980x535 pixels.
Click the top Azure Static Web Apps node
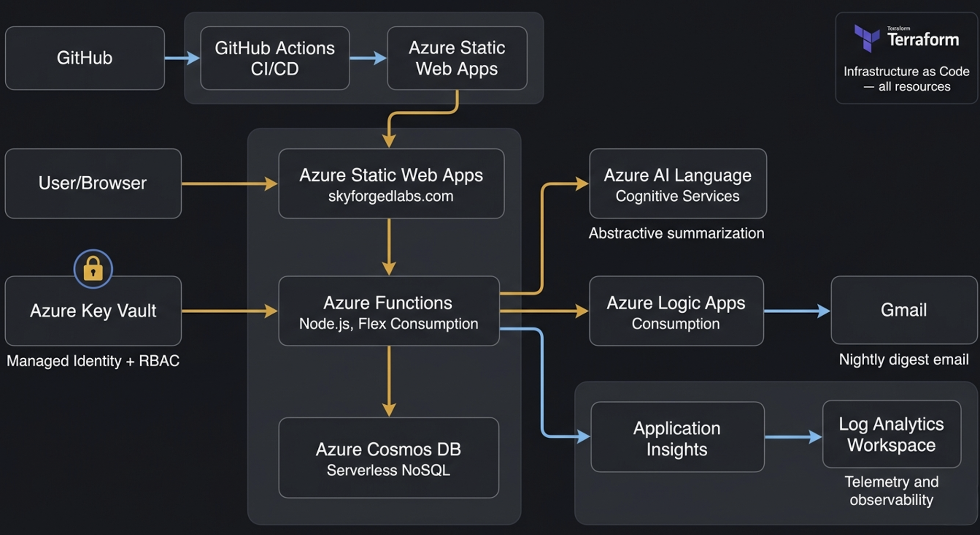click(x=457, y=58)
